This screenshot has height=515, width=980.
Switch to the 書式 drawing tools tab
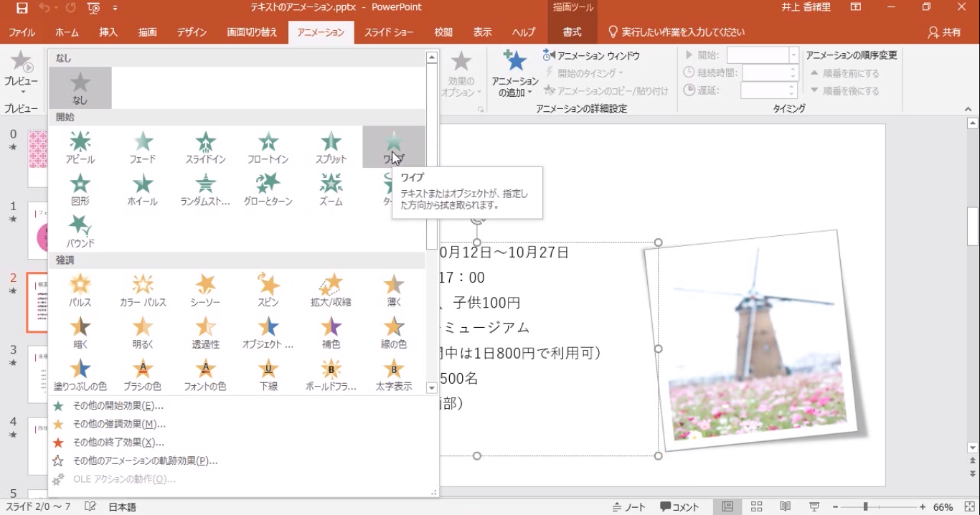(x=572, y=32)
